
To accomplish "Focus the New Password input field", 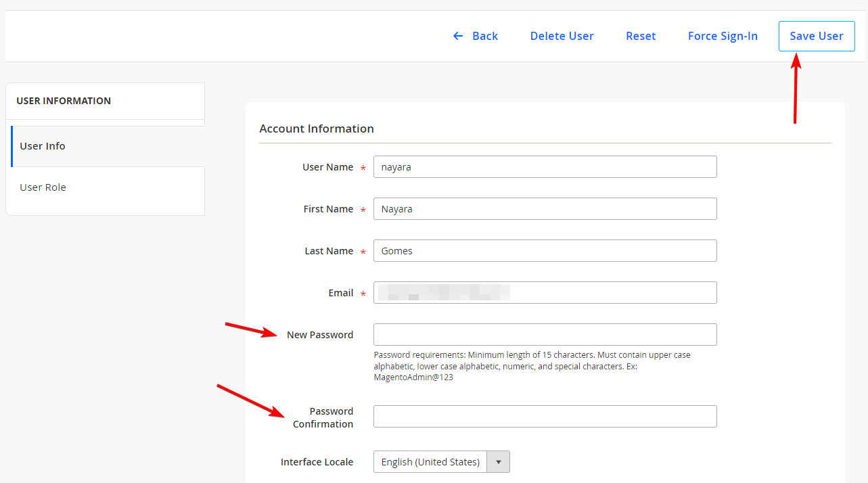I will click(x=545, y=335).
